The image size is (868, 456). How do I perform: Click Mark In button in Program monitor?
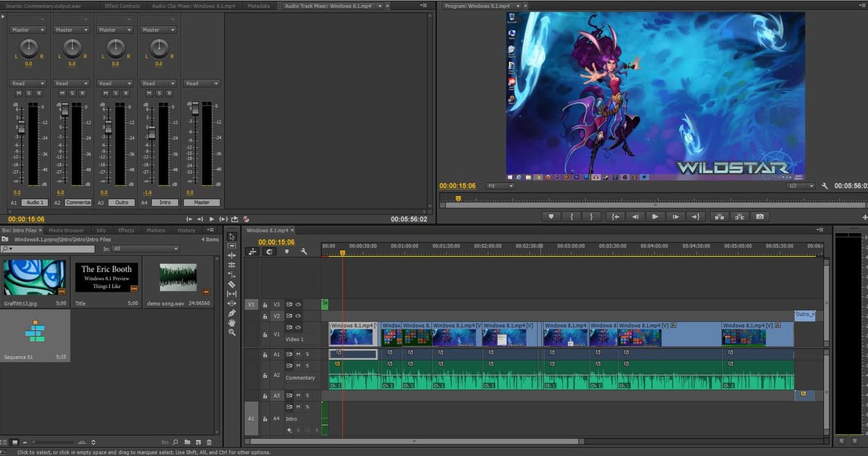tap(571, 216)
